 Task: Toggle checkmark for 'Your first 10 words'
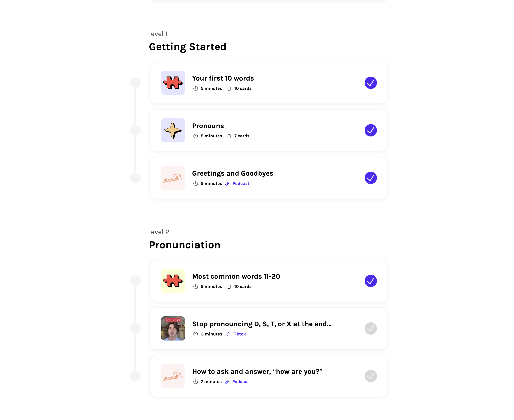pos(371,83)
